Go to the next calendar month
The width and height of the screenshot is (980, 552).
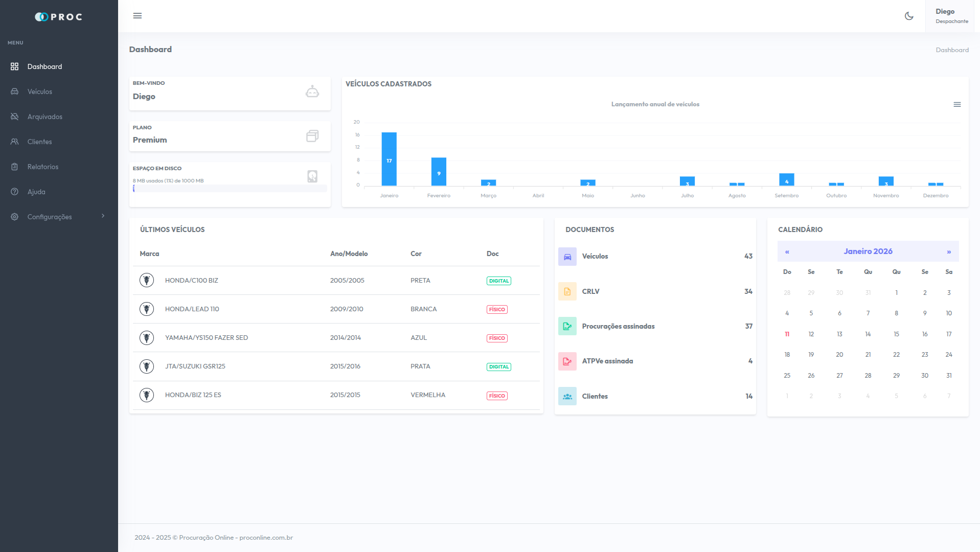[949, 251]
